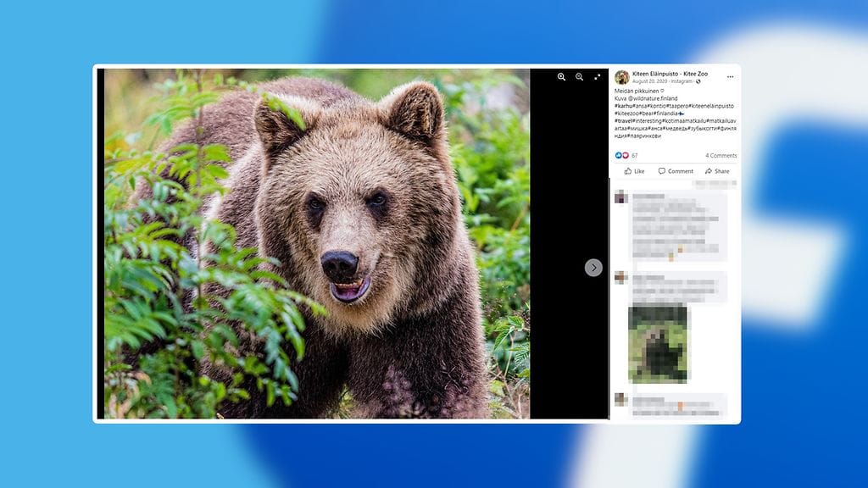Click the thumbs-up reaction icon beside the count

(x=617, y=154)
